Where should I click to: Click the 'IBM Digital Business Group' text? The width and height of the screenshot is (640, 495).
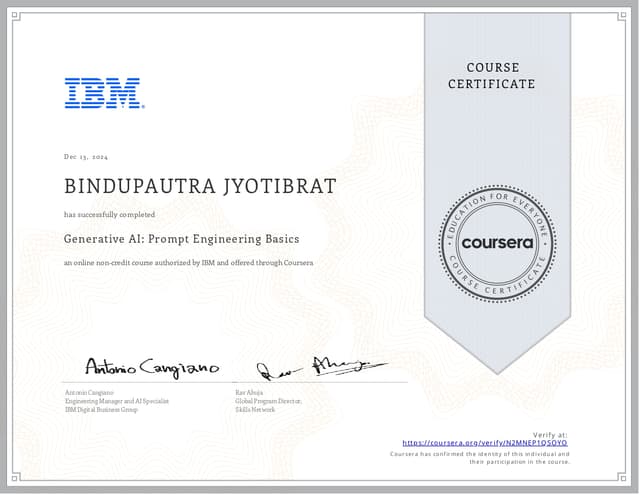pos(101,409)
